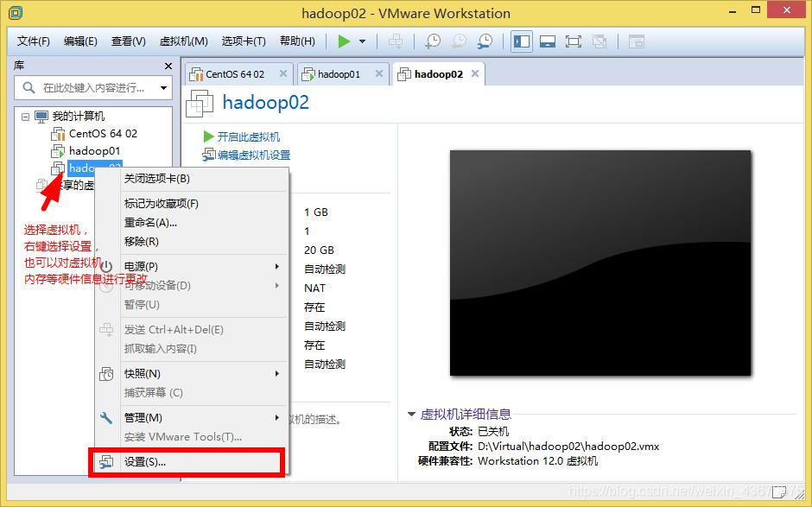This screenshot has height=507, width=812.
Task: Open the 管理(M) submenu
Action: (192, 418)
